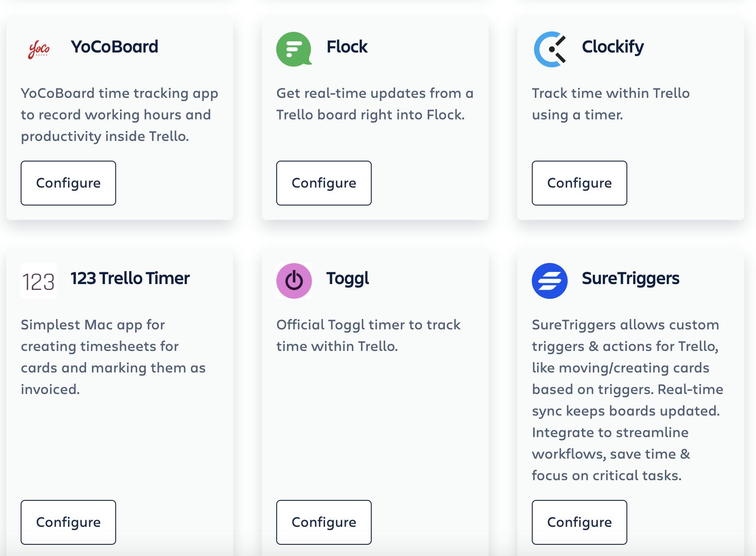The image size is (756, 556).
Task: Click the SureTriggers description paragraph
Action: 627,400
